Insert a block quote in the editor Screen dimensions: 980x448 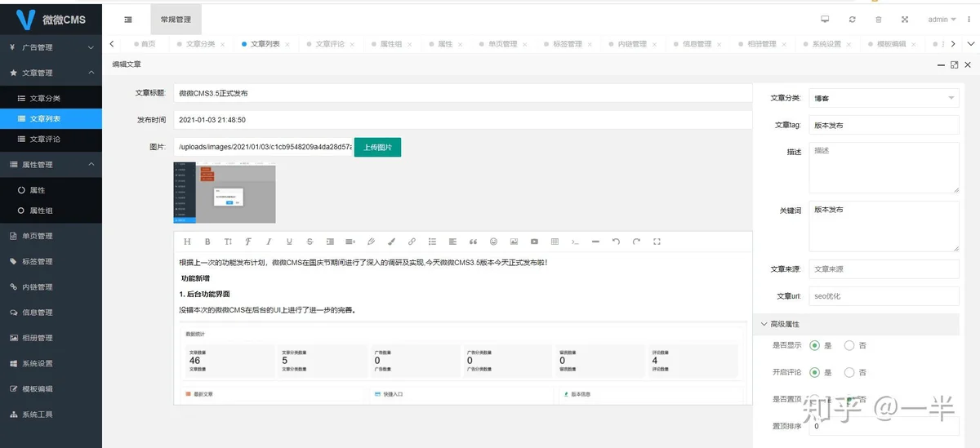tap(473, 242)
